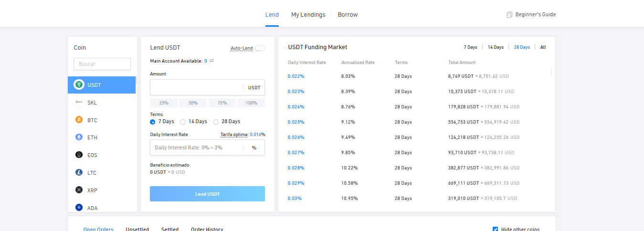Screen dimensions: 644x231
Task: Open the Borrow tab
Action: 348,15
